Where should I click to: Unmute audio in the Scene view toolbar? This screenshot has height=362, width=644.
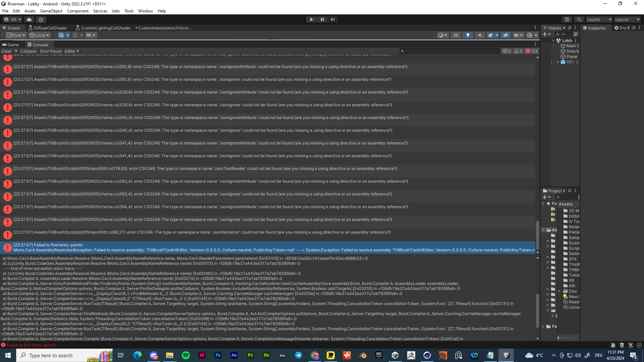pos(480,35)
